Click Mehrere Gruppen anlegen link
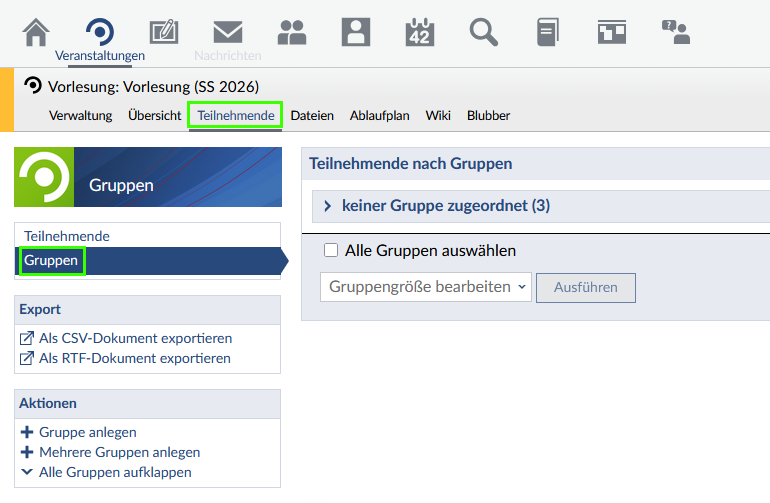The height and width of the screenshot is (503, 770). click(119, 452)
